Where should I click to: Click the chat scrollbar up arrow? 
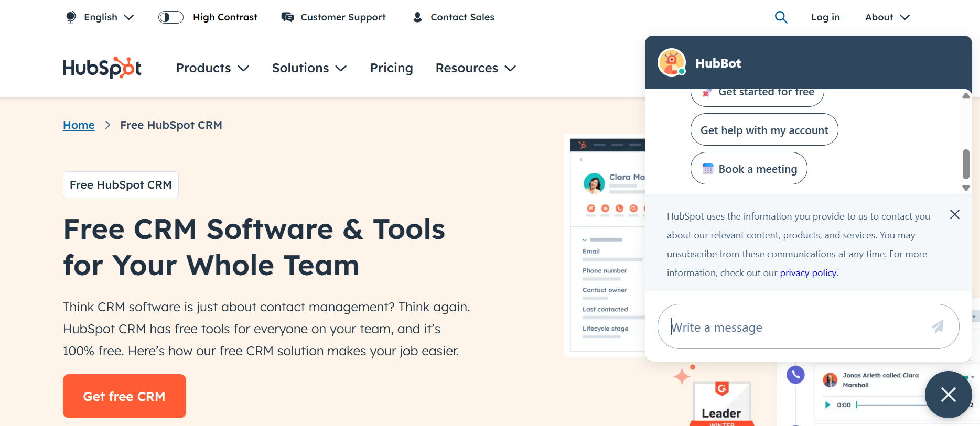click(966, 95)
